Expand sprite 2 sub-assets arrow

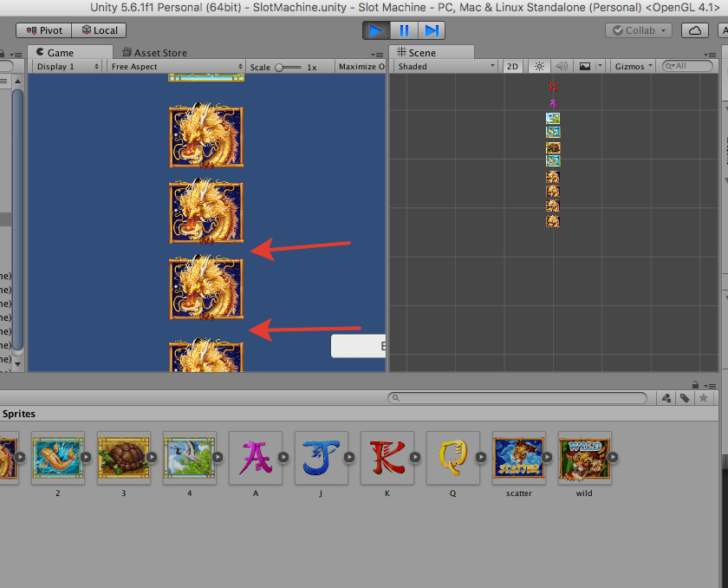(86, 458)
